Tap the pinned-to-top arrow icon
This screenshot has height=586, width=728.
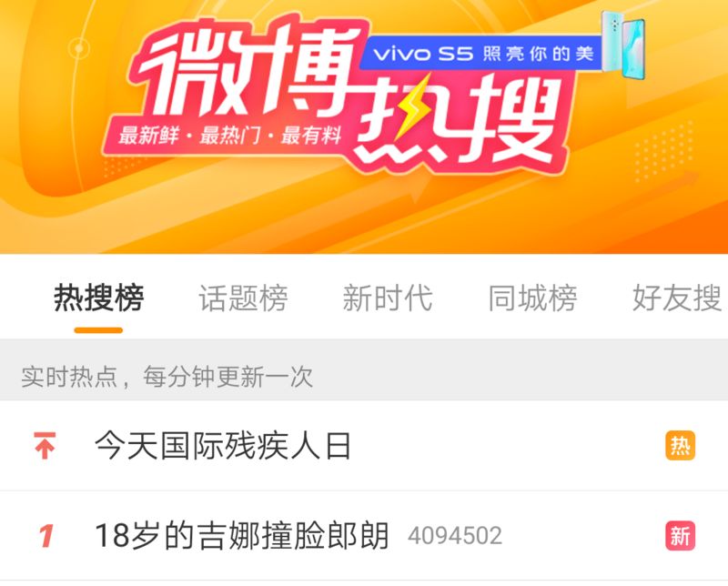[x=45, y=446]
